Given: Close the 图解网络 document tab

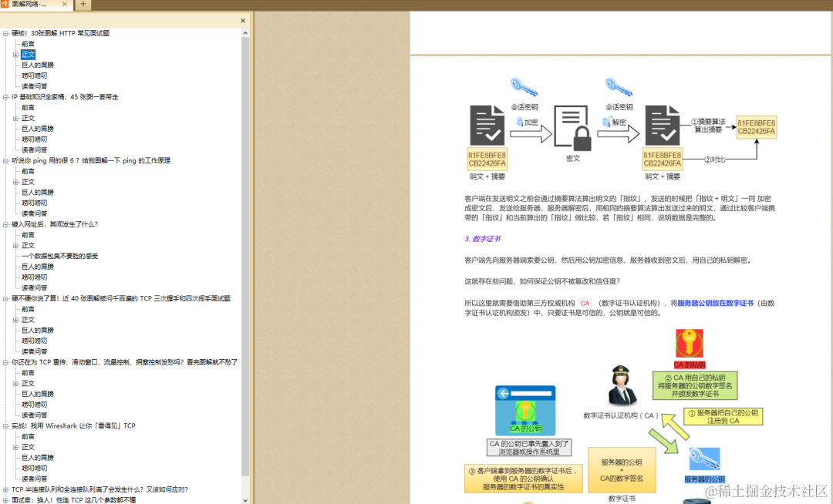Looking at the screenshot, I should (x=63, y=4).
